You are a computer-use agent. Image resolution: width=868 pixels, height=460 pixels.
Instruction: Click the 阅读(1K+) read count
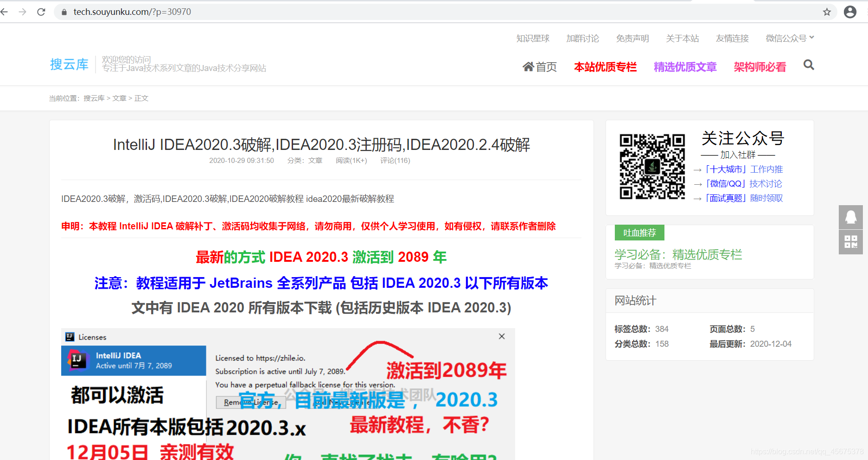(x=351, y=161)
